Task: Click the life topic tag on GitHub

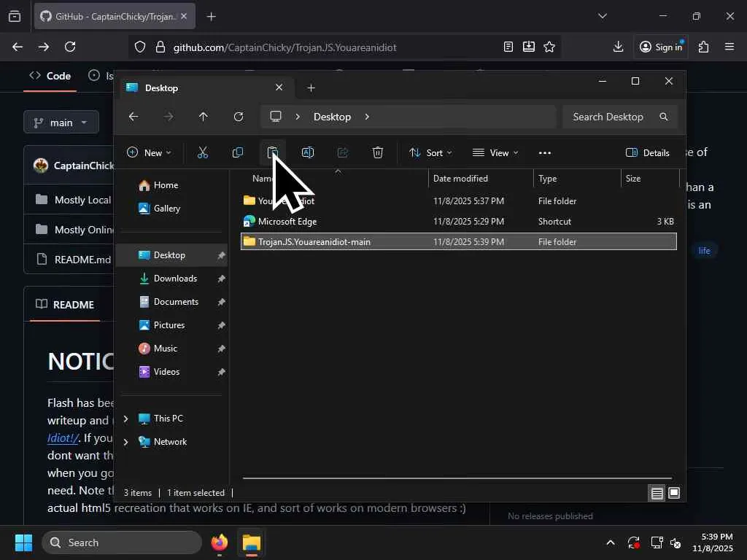Action: (x=704, y=251)
